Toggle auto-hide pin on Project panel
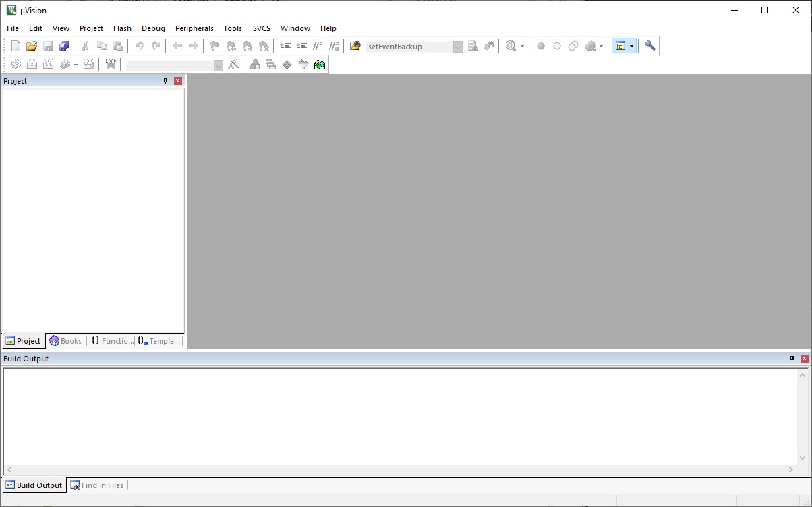The height and width of the screenshot is (507, 812). coord(166,81)
